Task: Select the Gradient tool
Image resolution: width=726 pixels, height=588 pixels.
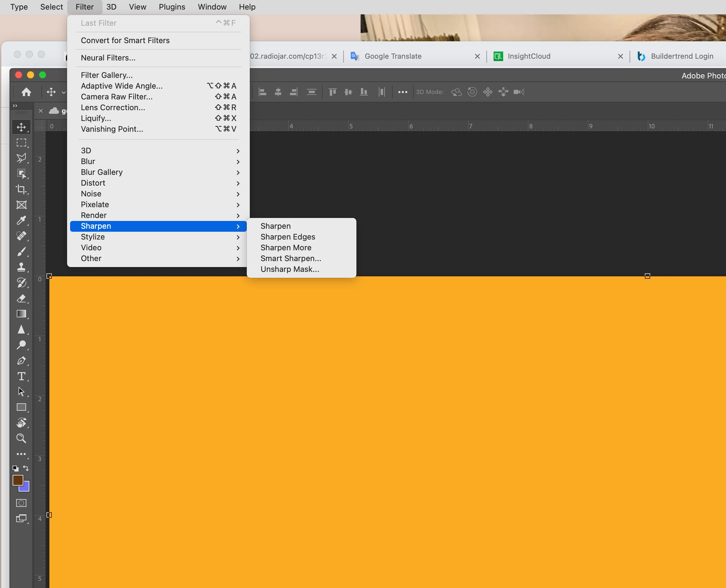Action: click(x=21, y=314)
